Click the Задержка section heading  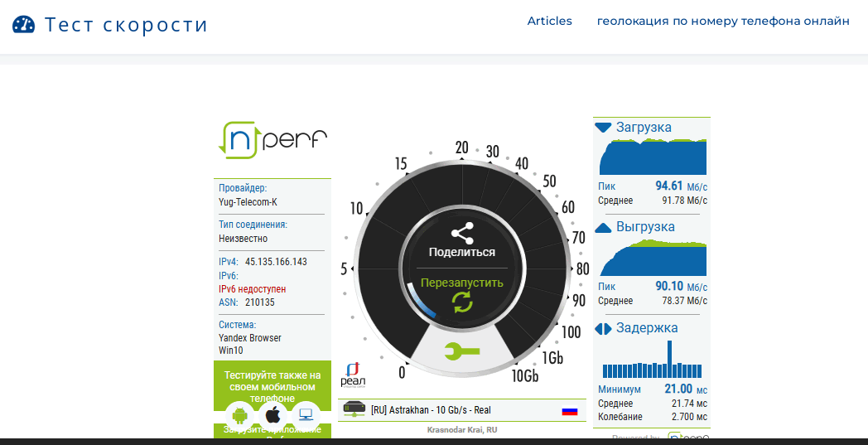tap(647, 328)
